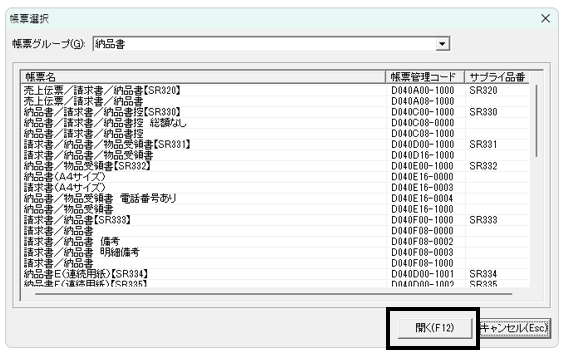Click the キャンセル(Esc) button
The width and height of the screenshot is (571, 363).
pos(514,328)
